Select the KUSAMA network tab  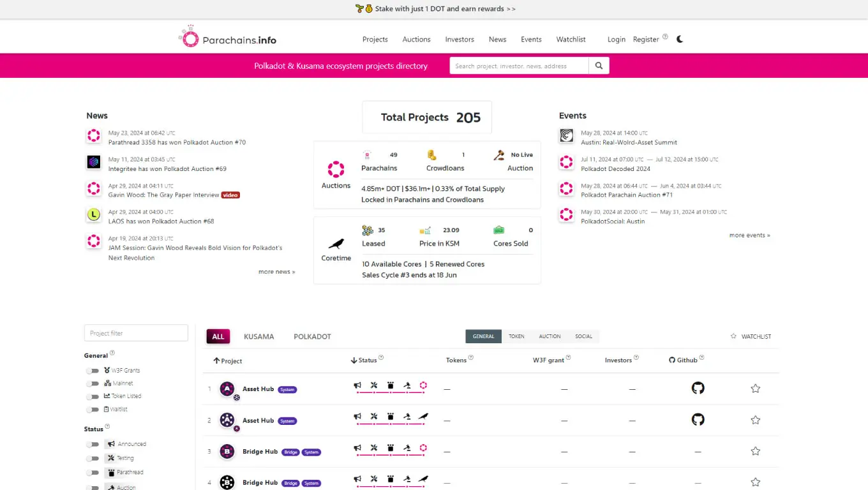(259, 336)
